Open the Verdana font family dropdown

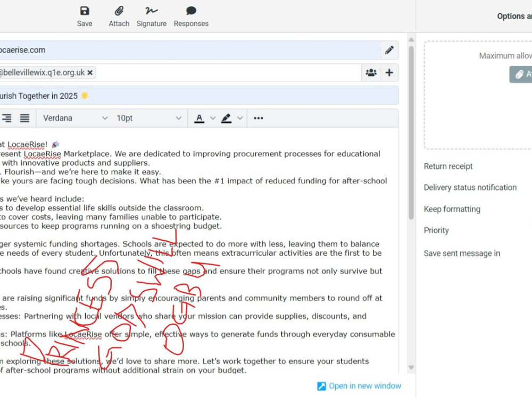pos(75,118)
